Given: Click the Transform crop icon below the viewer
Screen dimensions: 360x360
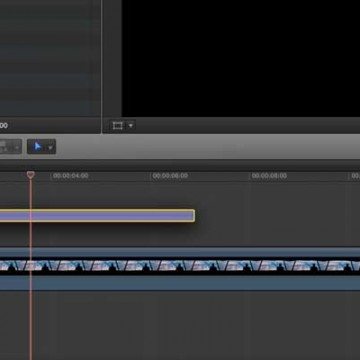Looking at the screenshot, I should click(118, 126).
